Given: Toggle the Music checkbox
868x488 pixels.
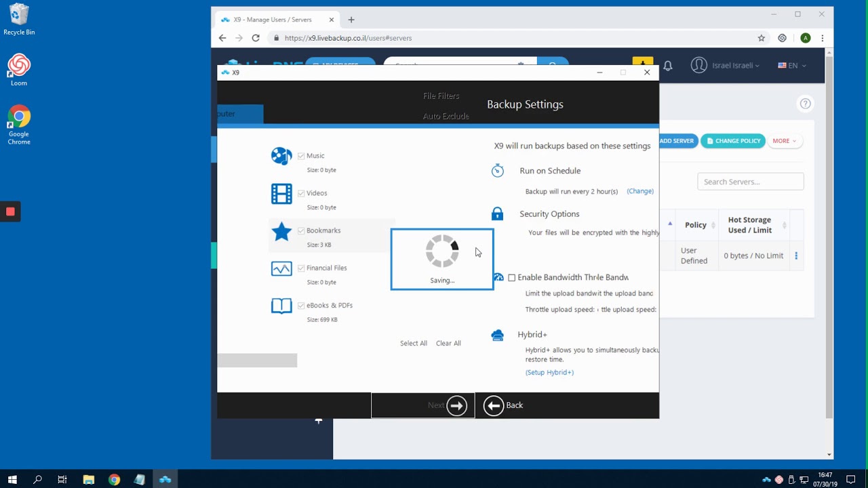Looking at the screenshot, I should coord(301,156).
